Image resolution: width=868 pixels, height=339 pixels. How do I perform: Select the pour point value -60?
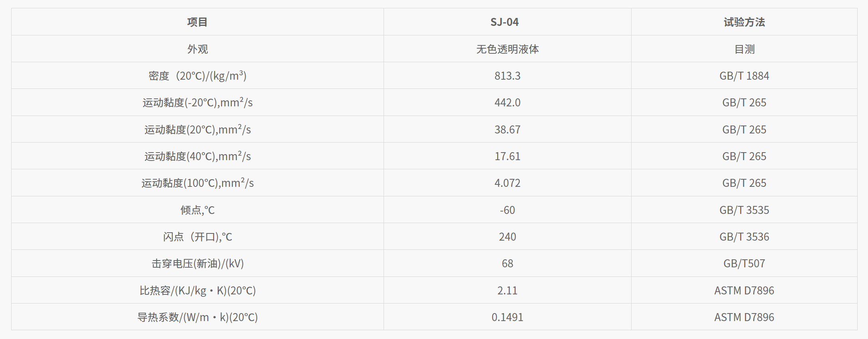(x=507, y=210)
